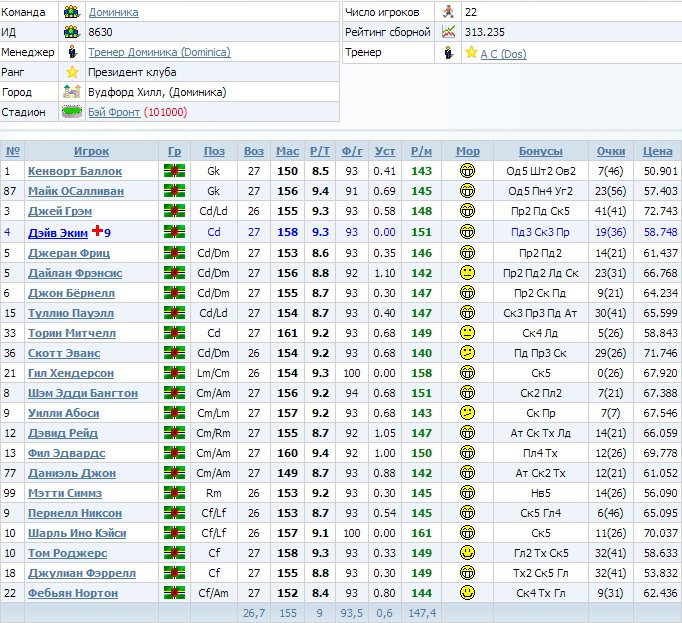Image resolution: width=682 pixels, height=623 pixels.
Task: Click the grinning smiley in Фил Эдвардс row
Action: tap(467, 452)
